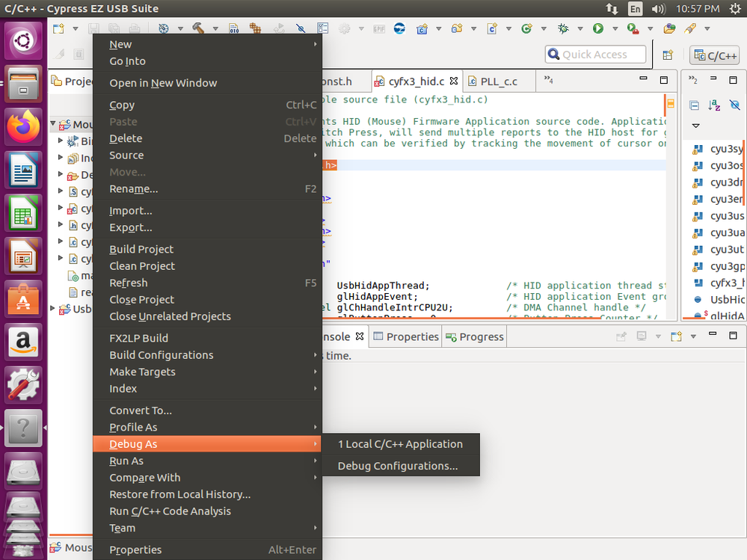
Task: Expand the New submenu arrow
Action: tap(316, 44)
